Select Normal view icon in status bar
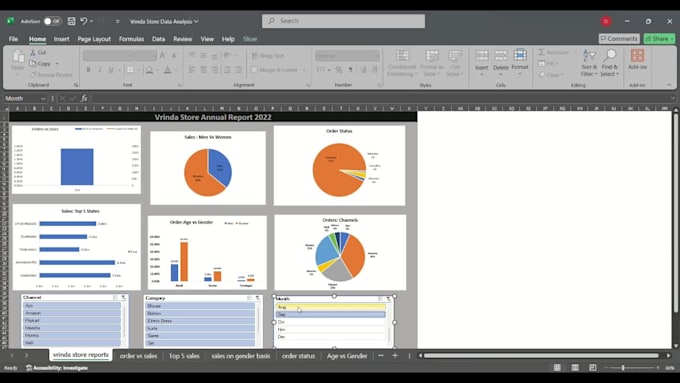Image resolution: width=680 pixels, height=383 pixels. 557,368
